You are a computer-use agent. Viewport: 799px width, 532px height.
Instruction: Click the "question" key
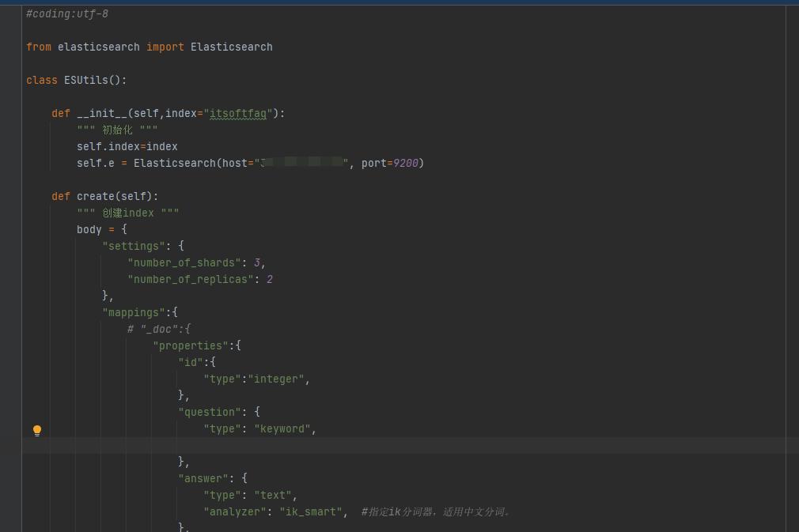pyautogui.click(x=210, y=413)
